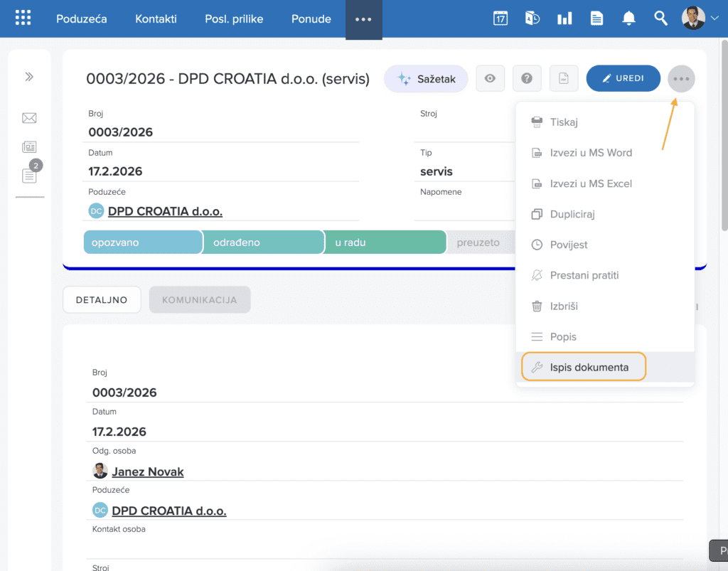
Task: Click the Sažetak AI summary button
Action: [426, 79]
